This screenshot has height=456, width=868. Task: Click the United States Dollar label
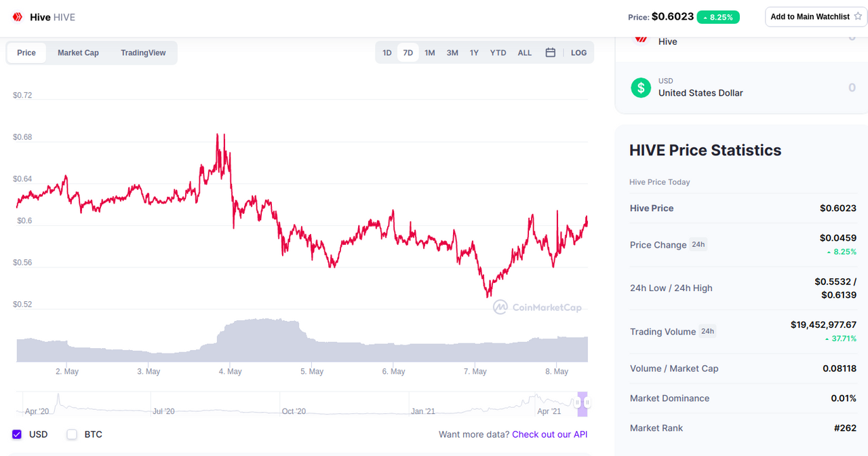pos(701,93)
